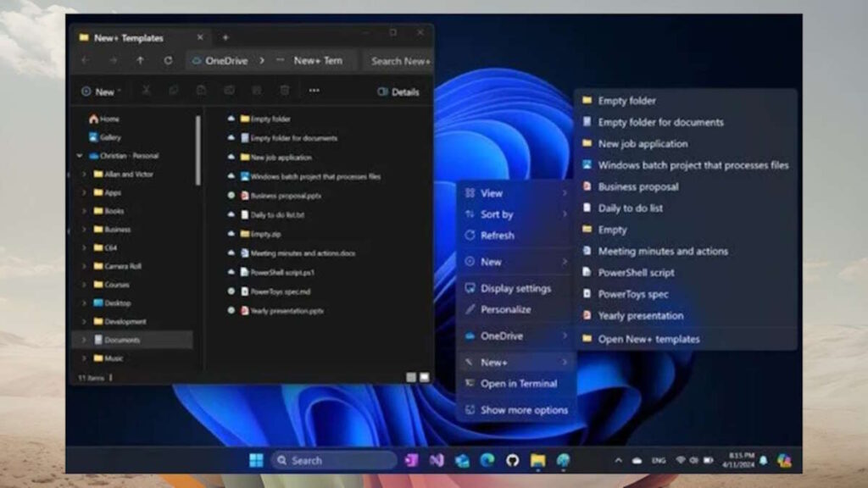
Task: Show hidden tray icons chevron
Action: [x=618, y=460]
